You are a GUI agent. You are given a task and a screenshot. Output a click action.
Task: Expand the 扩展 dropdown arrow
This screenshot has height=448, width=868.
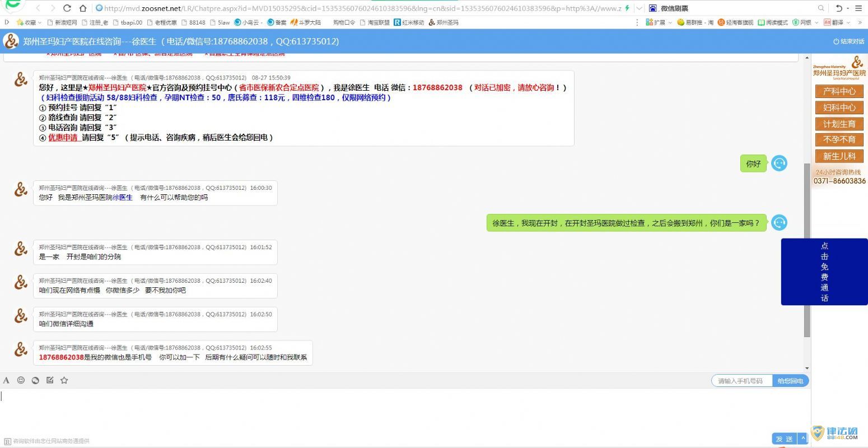tap(670, 23)
